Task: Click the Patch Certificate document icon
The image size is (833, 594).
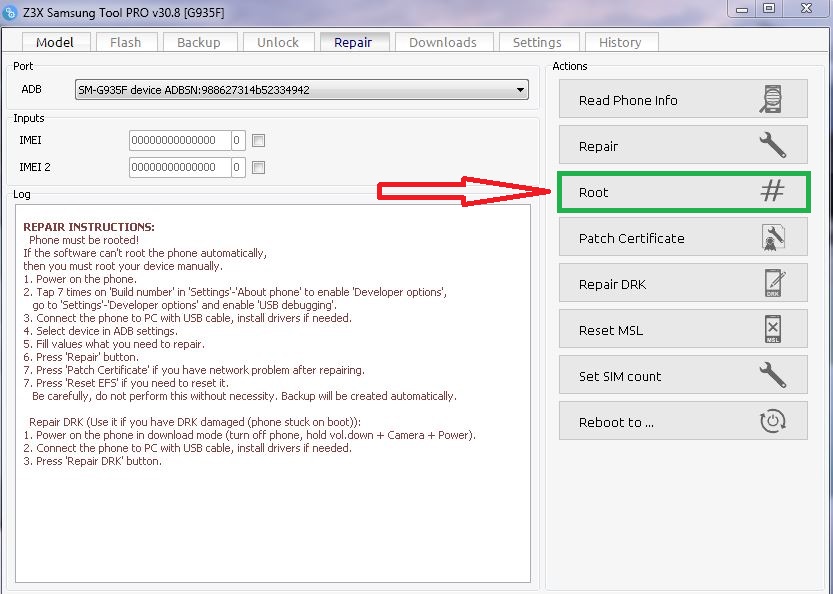Action: tap(773, 237)
